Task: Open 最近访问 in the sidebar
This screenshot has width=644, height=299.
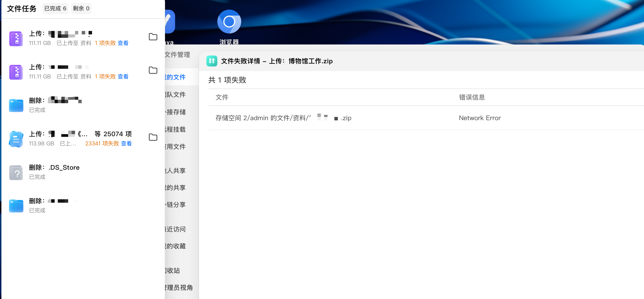Action: click(175, 229)
